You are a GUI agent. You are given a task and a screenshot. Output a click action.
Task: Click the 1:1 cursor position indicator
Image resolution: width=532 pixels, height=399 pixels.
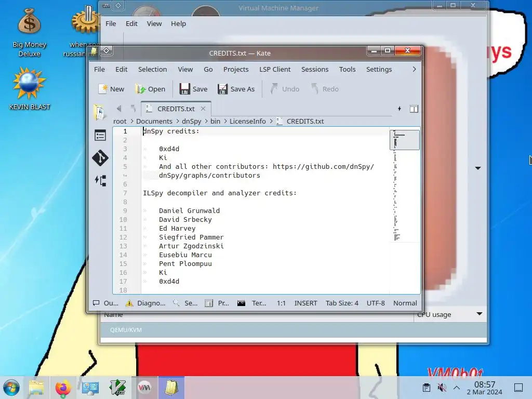(x=281, y=303)
